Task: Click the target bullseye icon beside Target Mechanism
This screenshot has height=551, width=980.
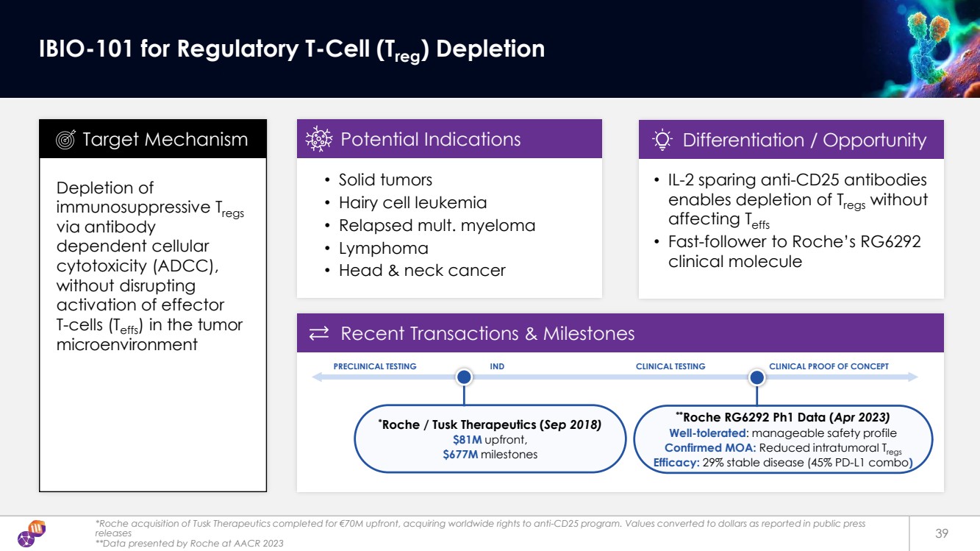Action: tap(65, 140)
